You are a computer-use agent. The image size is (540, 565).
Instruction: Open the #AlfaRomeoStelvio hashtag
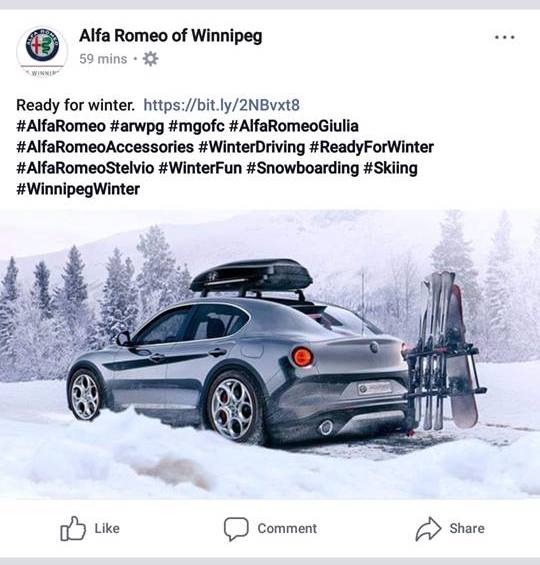85,168
